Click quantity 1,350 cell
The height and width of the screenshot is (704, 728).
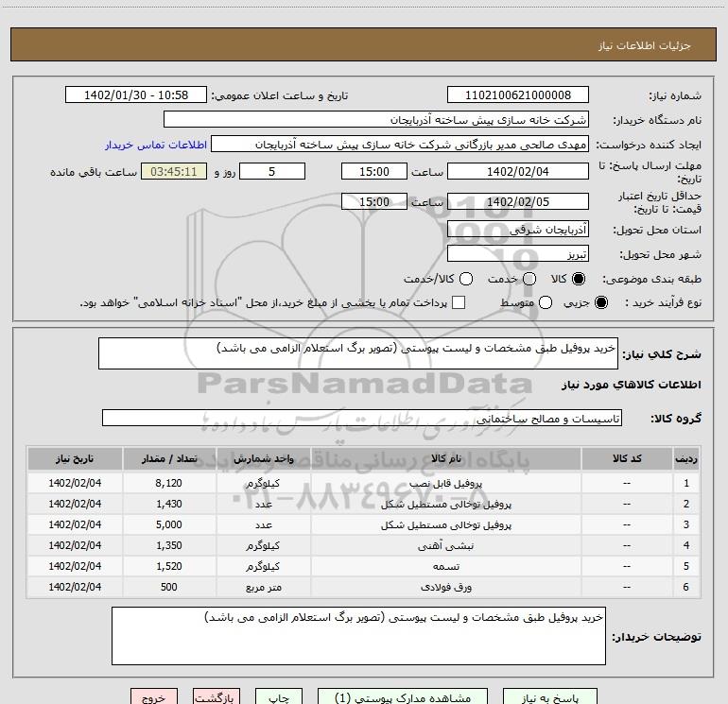pyautogui.click(x=169, y=545)
